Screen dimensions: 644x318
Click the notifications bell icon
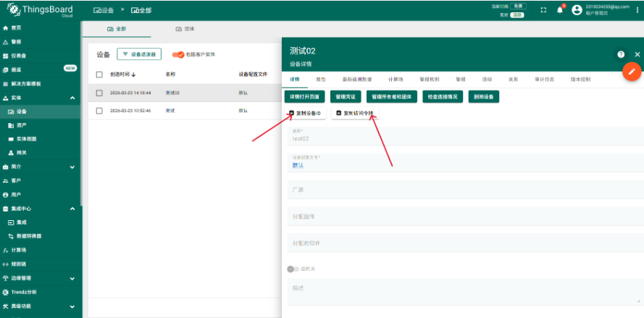559,10
